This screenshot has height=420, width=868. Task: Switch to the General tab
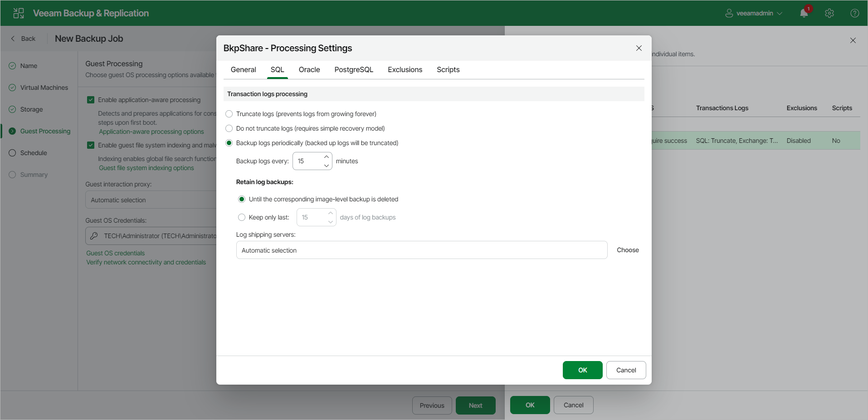[244, 69]
